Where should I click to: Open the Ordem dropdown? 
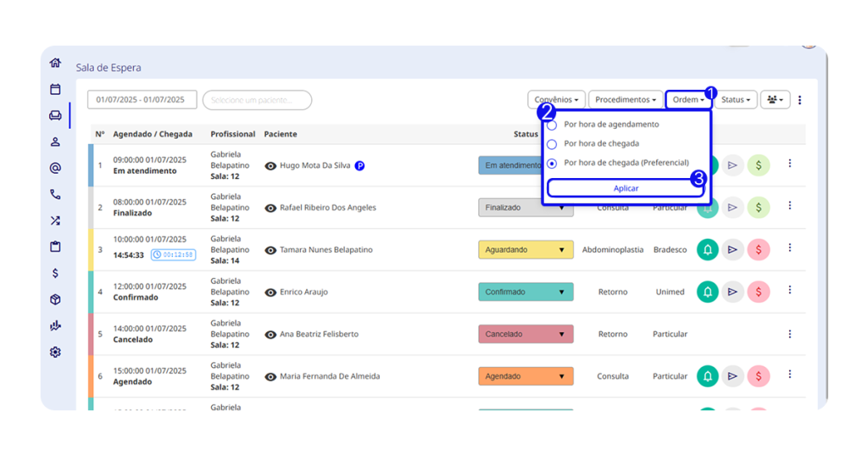688,100
